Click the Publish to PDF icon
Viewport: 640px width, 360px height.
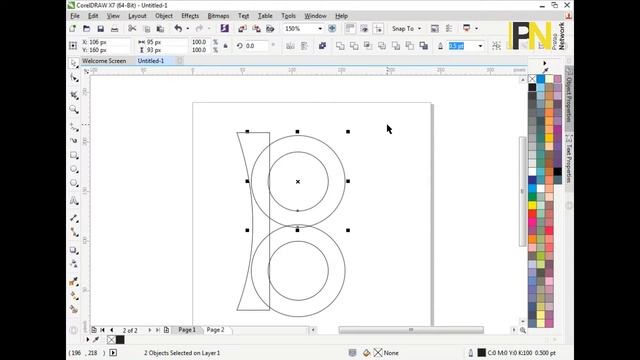click(x=270, y=29)
